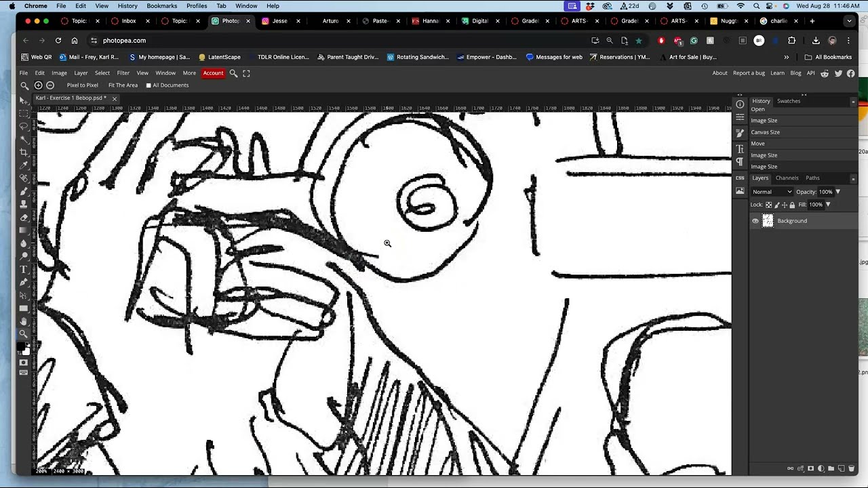This screenshot has width=868, height=488.
Task: Select the Crop tool
Action: 24,152
